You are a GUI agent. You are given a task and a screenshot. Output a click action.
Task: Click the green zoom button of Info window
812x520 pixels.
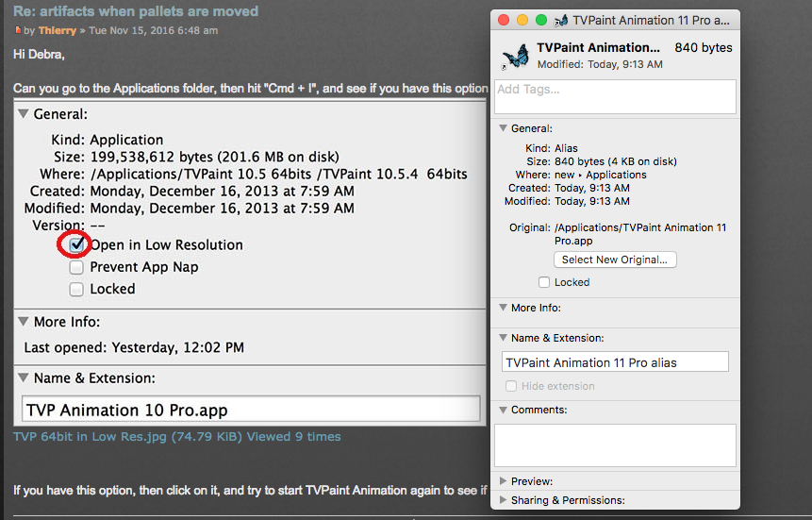tap(541, 20)
